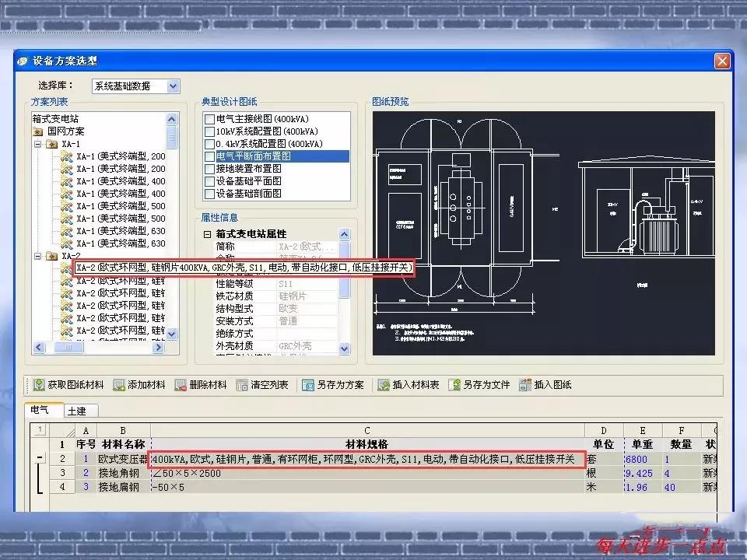Viewport: 747px width, 560px height.
Task: Click the 6800 unit weight cell
Action: click(x=642, y=459)
